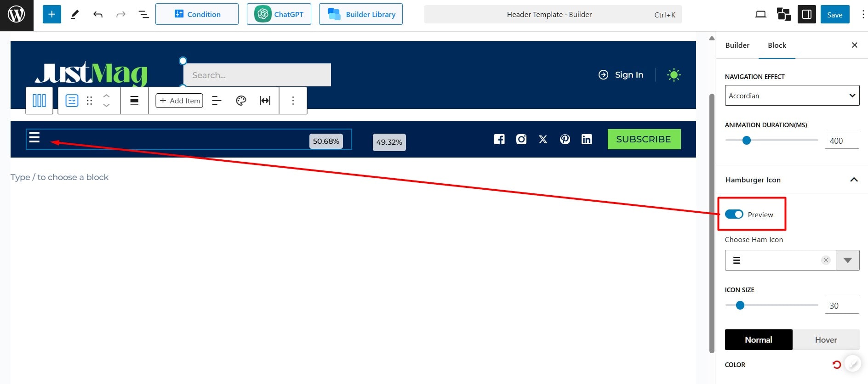Click the green SUBSCRIBE button
The height and width of the screenshot is (384, 868).
644,139
